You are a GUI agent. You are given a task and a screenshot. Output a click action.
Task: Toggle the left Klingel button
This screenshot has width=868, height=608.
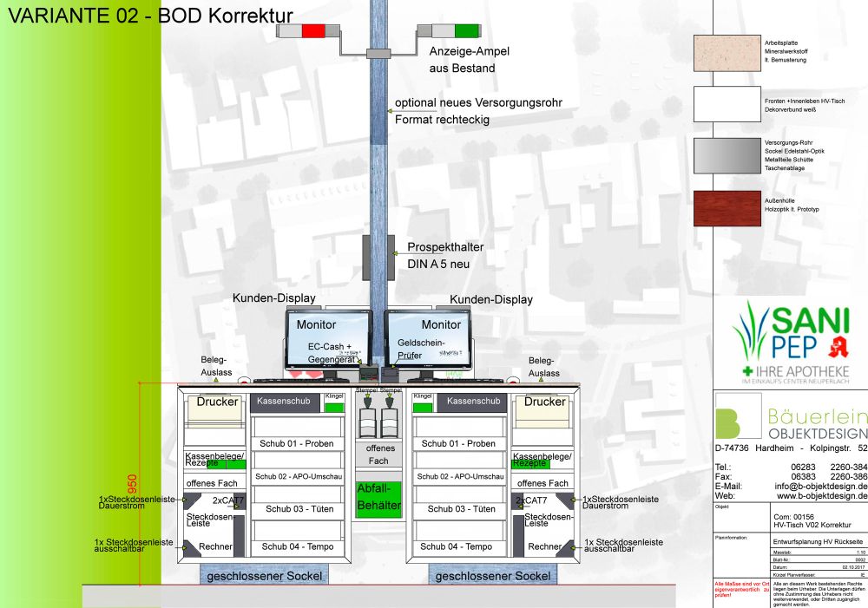click(x=334, y=407)
